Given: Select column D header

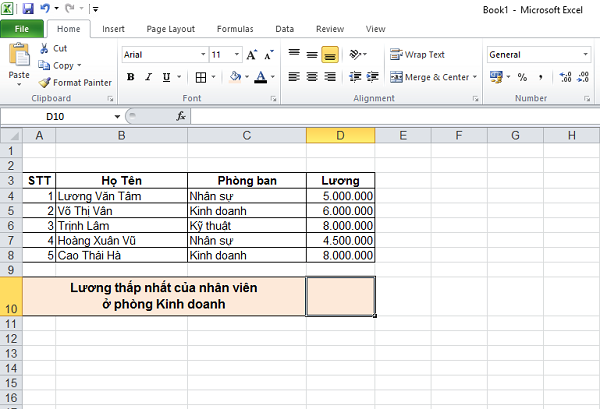Looking at the screenshot, I should [x=340, y=135].
